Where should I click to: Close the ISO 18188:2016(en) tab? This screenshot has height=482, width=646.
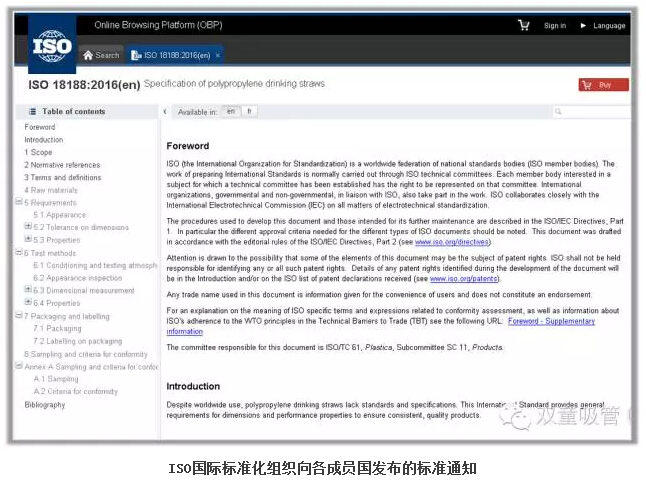tap(218, 55)
